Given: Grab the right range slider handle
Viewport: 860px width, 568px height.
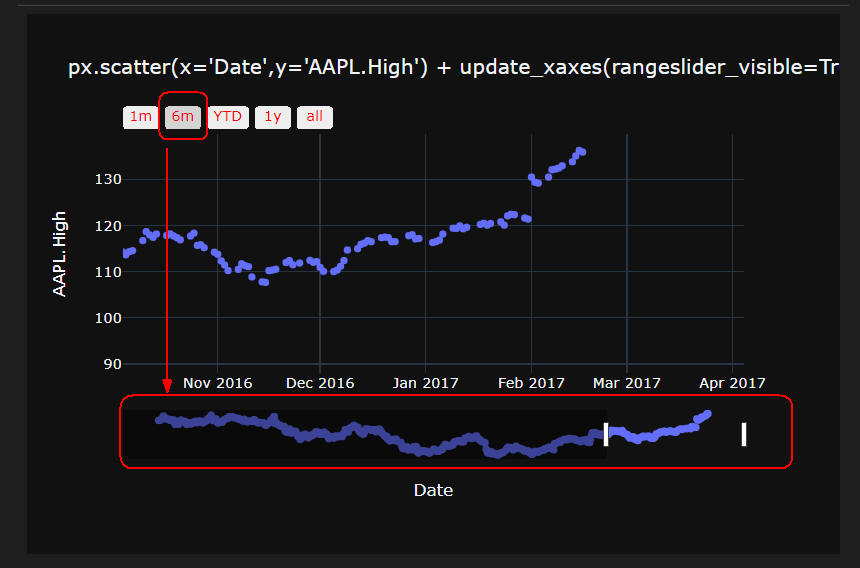Looking at the screenshot, I should click(x=744, y=434).
